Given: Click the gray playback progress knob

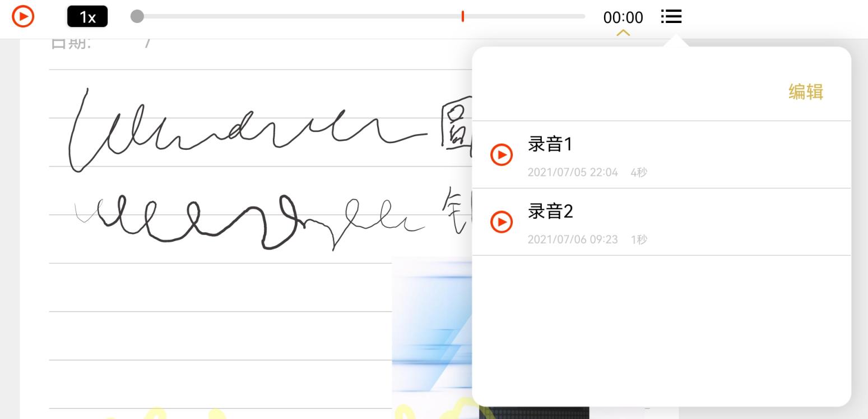Looking at the screenshot, I should 137,16.
